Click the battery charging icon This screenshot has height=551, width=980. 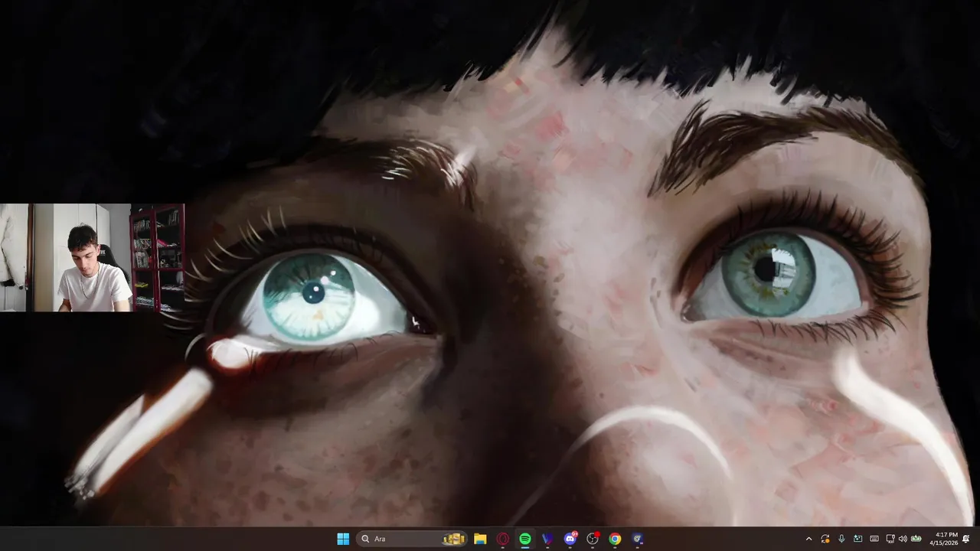pyautogui.click(x=916, y=539)
